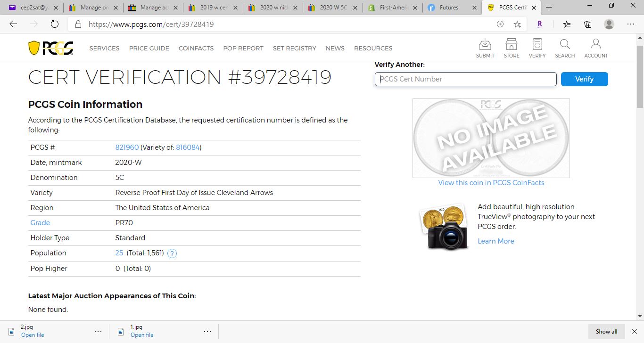Open the Collections icon
644x343 pixels.
[588, 24]
